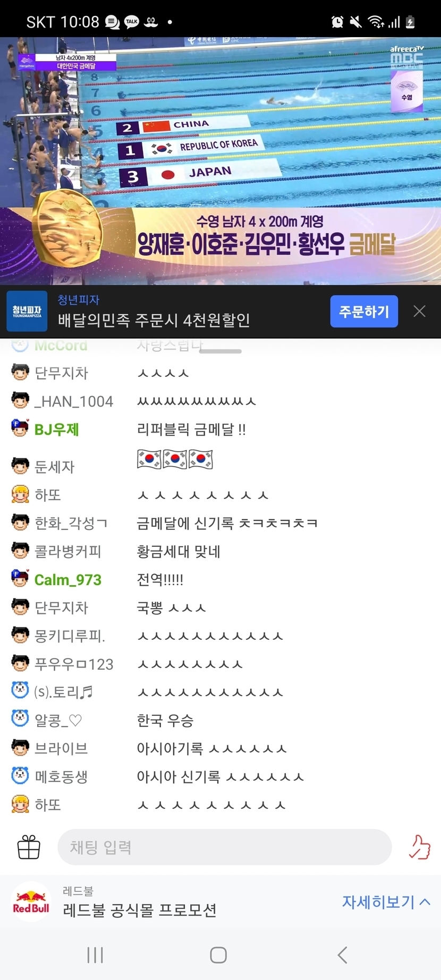The height and width of the screenshot is (980, 441).
Task: Tap the chat list drag handle bar
Action: [220, 351]
